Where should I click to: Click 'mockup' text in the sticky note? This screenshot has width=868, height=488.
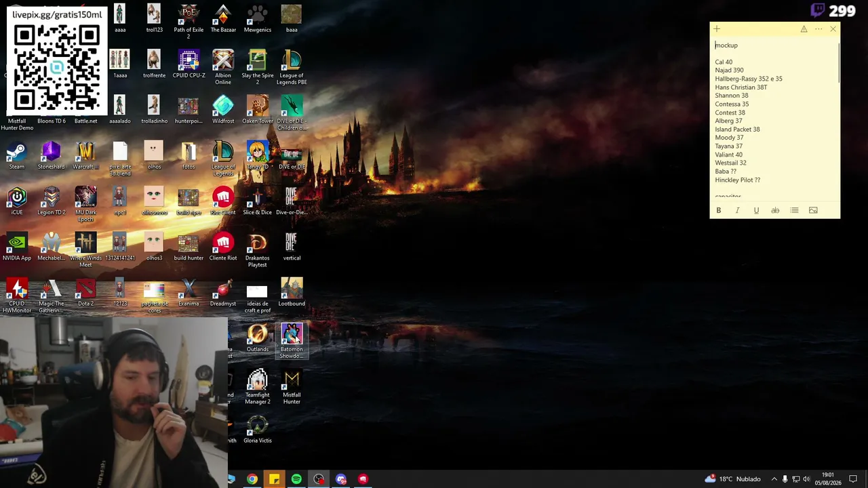click(x=726, y=45)
